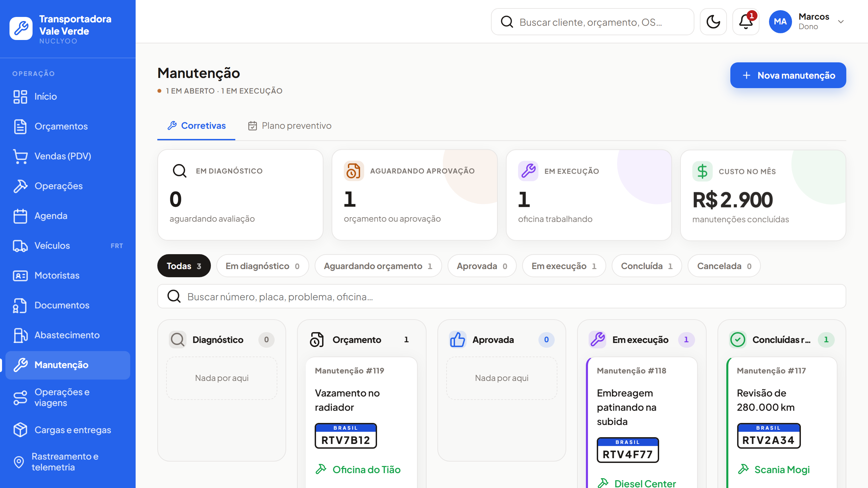Viewport: 868px width, 488px height.
Task: Click the Aguardando aprovação summary card icon
Action: pos(354,171)
